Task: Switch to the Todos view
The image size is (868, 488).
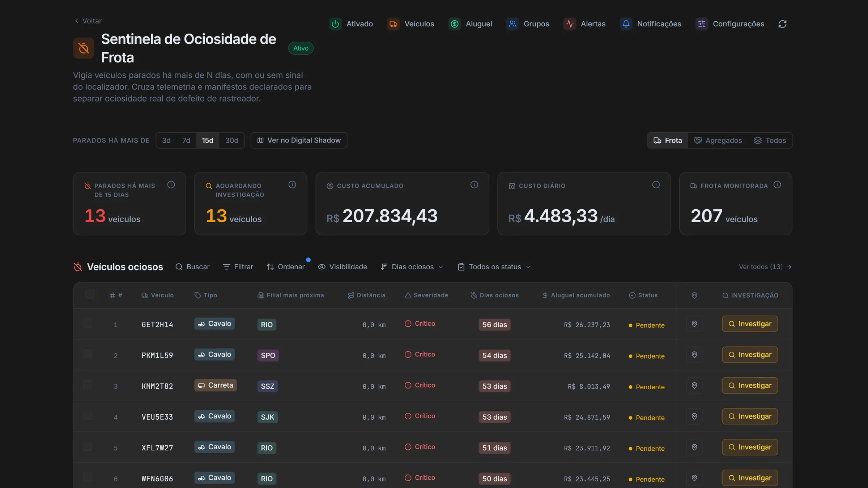Action: (770, 140)
